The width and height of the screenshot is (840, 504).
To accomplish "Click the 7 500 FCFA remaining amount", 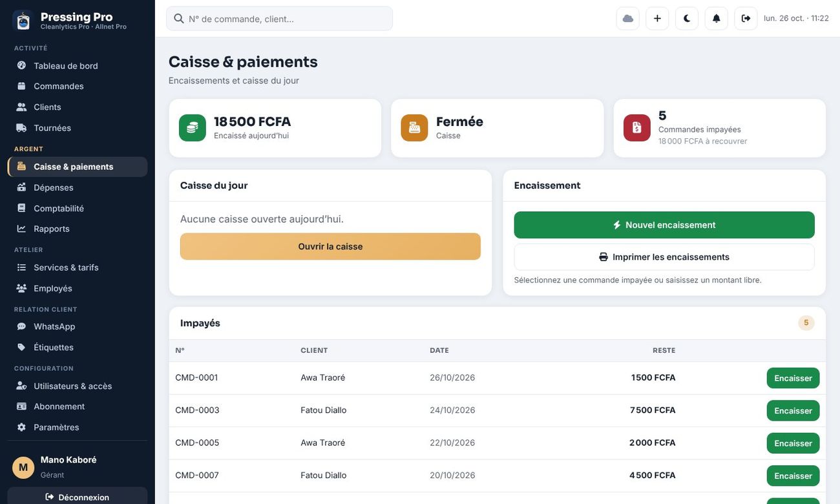I will point(653,410).
